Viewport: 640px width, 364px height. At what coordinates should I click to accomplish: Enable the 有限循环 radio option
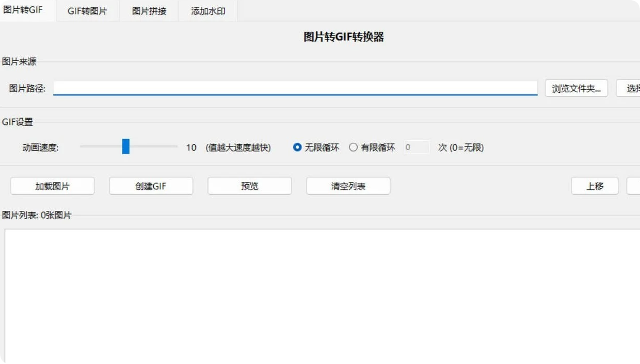(x=354, y=147)
